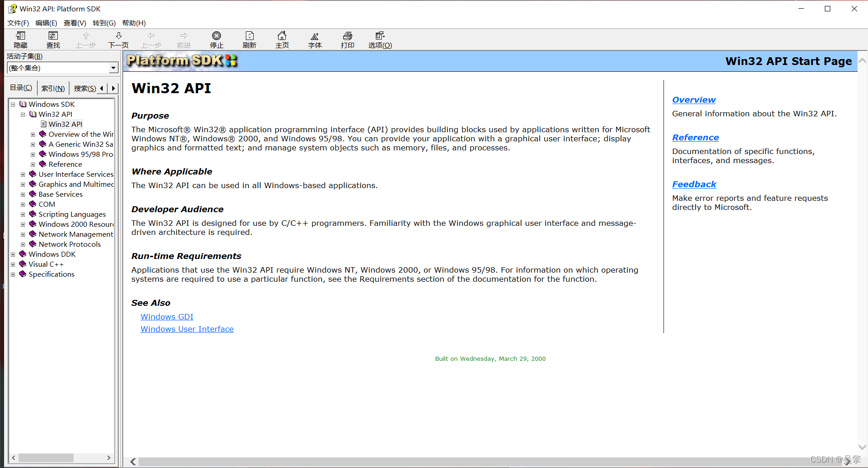
Task: Click the book icon next to COM
Action: click(33, 204)
